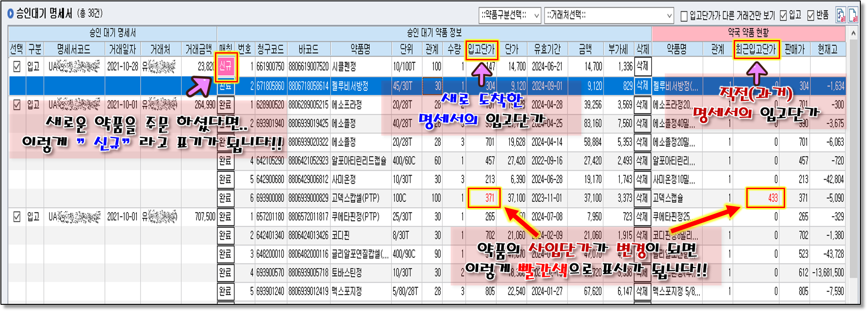
Task: Sort by the 입고단가 column header
Action: [481, 49]
